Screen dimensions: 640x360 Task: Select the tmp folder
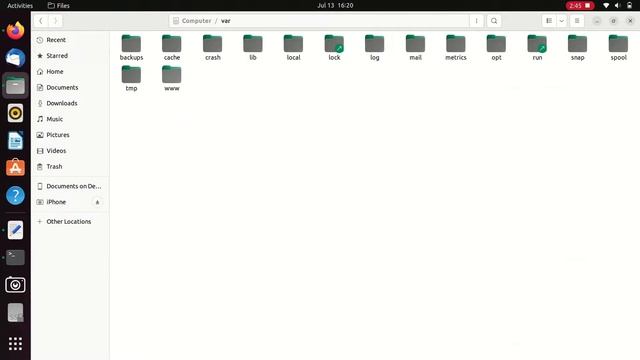[131, 78]
